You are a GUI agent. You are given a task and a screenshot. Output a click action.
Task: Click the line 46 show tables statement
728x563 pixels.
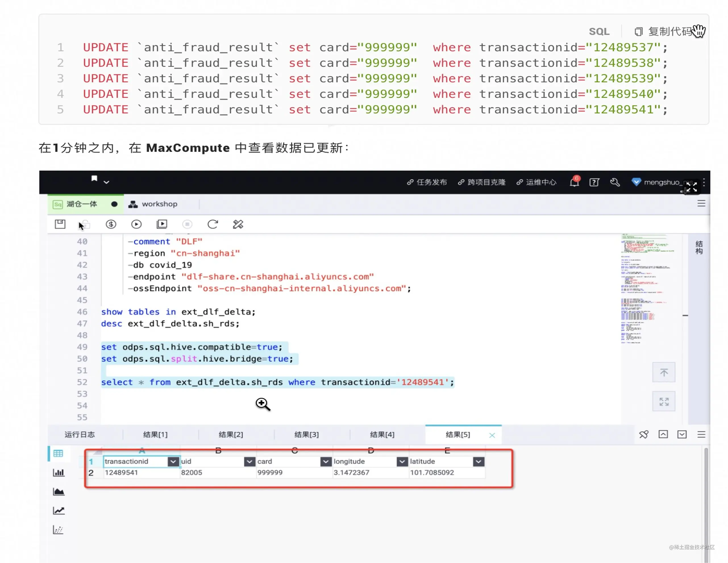tap(178, 312)
